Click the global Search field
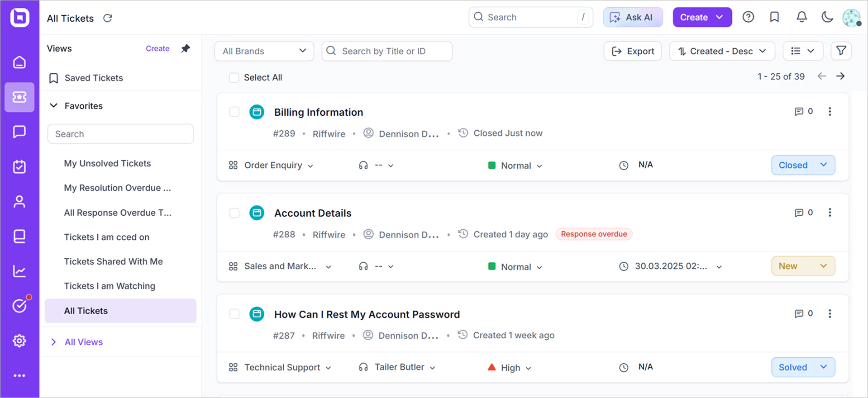 point(531,17)
